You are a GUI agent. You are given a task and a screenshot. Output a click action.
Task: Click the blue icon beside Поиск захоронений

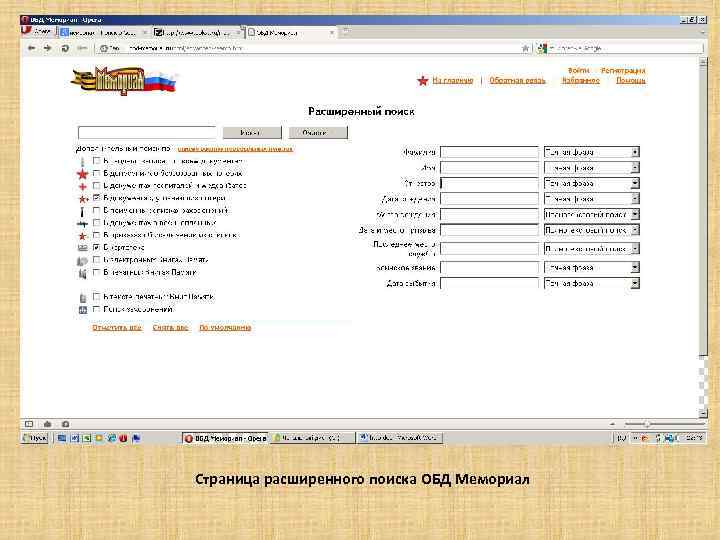pyautogui.click(x=83, y=310)
